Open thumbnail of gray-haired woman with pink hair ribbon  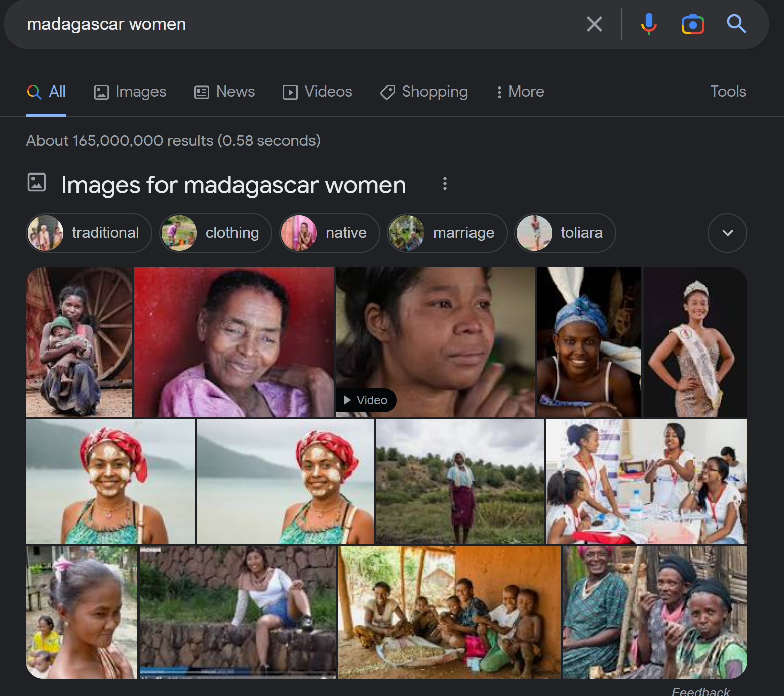(82, 613)
